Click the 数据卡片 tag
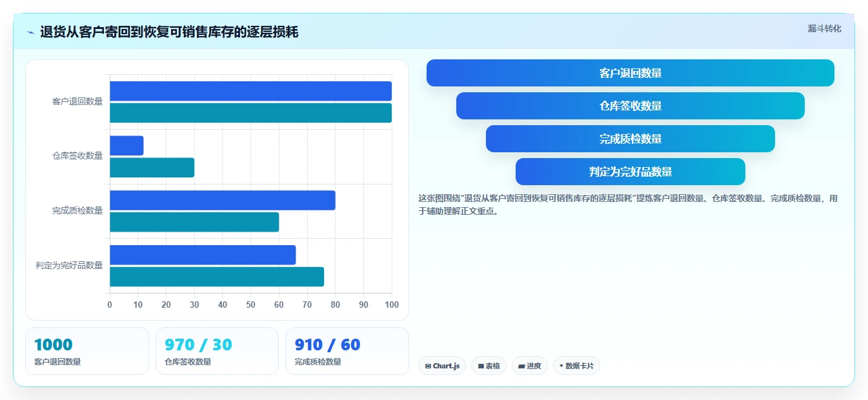The height and width of the screenshot is (400, 868). click(576, 366)
